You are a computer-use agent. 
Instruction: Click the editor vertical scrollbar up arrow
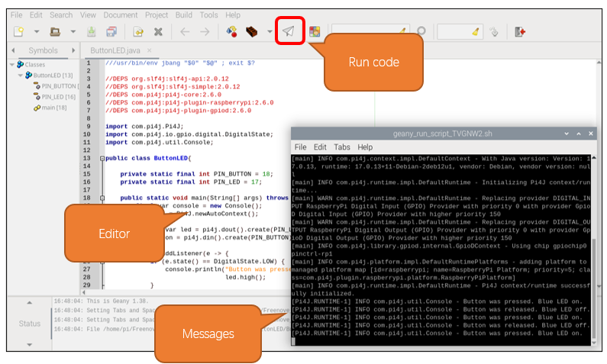point(599,63)
